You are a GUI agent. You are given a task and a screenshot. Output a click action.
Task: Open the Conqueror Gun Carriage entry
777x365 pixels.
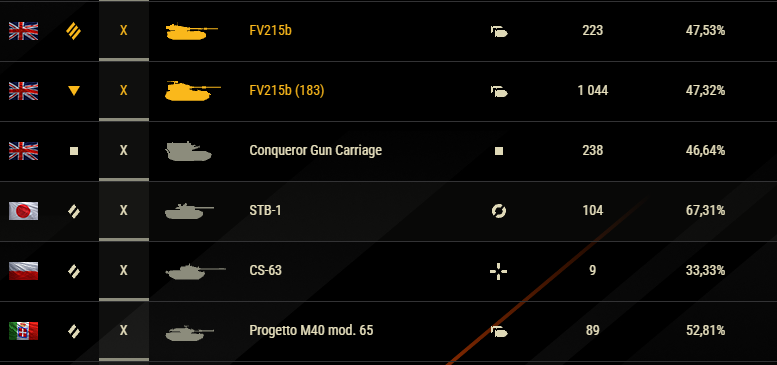[x=316, y=151]
